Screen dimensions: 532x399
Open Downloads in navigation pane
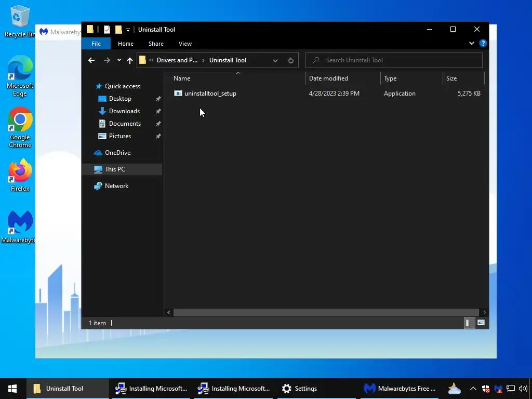pyautogui.click(x=124, y=111)
